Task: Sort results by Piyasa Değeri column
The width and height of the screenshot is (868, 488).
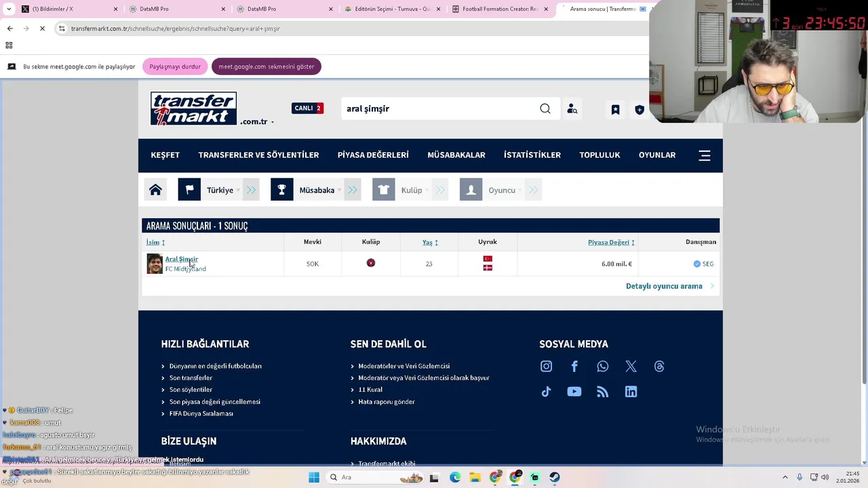Action: pyautogui.click(x=611, y=242)
